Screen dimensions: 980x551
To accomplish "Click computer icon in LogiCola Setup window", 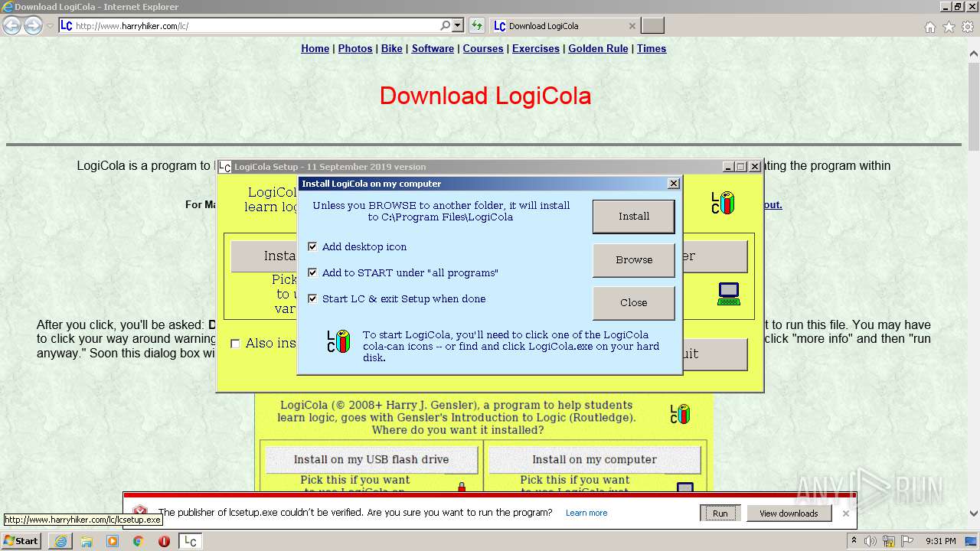I will 729,294.
